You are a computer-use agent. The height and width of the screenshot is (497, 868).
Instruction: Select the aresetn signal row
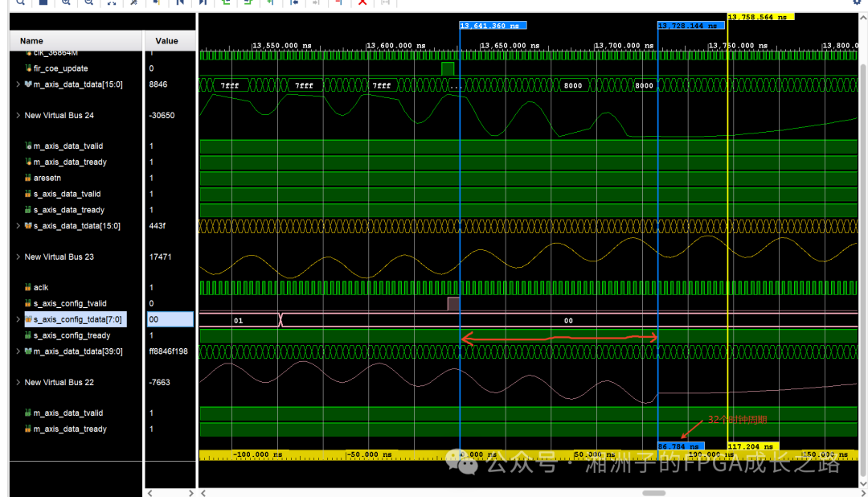pos(47,178)
